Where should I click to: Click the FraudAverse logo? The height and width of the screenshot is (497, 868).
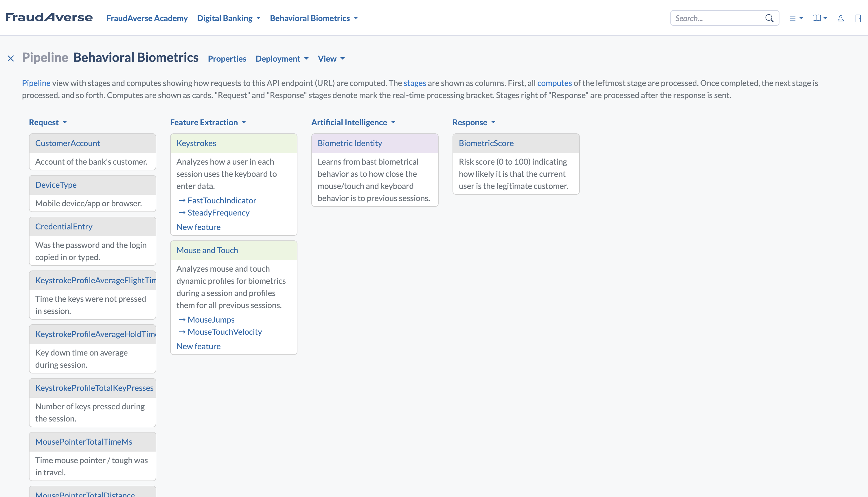tap(49, 18)
